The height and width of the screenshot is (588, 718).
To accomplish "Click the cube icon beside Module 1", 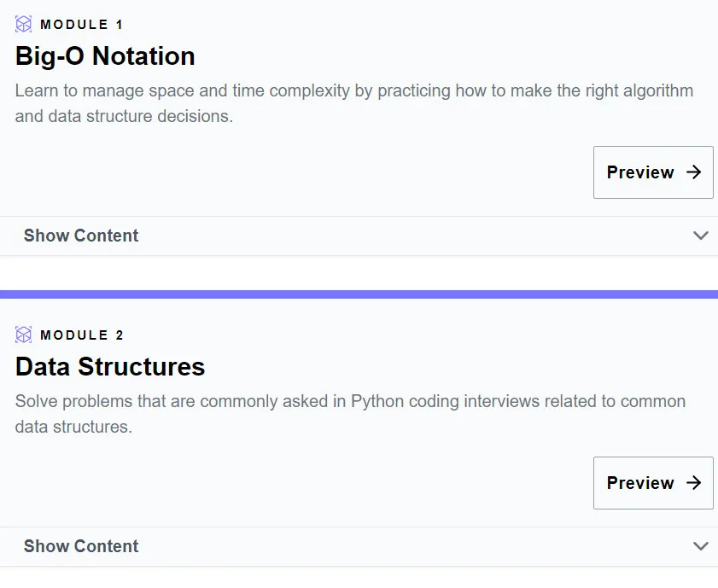I will 23,24.
